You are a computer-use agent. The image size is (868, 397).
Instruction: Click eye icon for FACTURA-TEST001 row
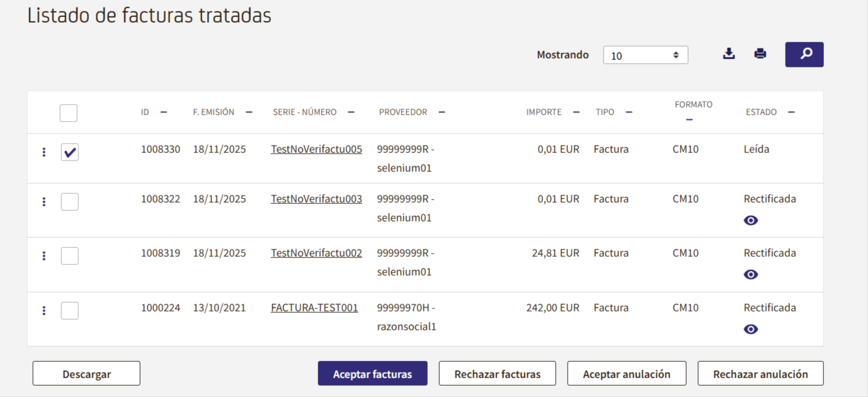pos(751,329)
